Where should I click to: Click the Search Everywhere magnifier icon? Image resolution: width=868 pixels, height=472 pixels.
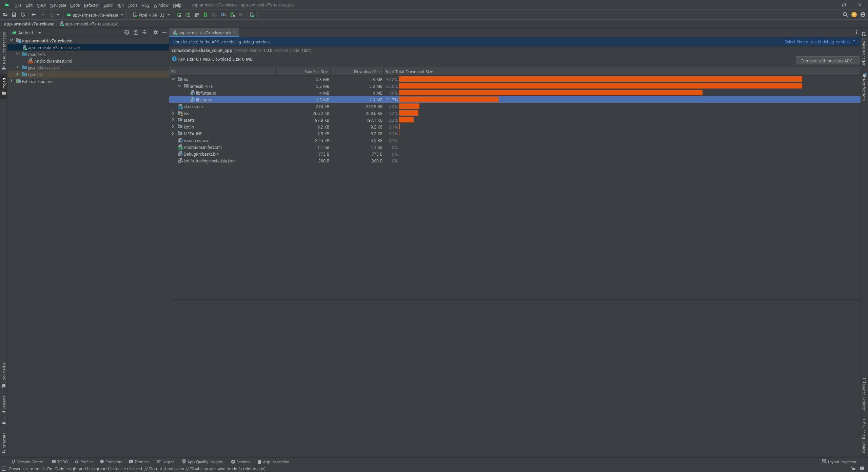[x=845, y=15]
